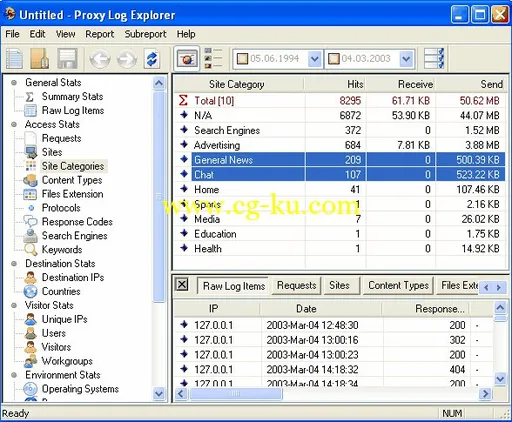Open the start date dropdown arrow
Screen dimensions: 512x422
pos(314,59)
